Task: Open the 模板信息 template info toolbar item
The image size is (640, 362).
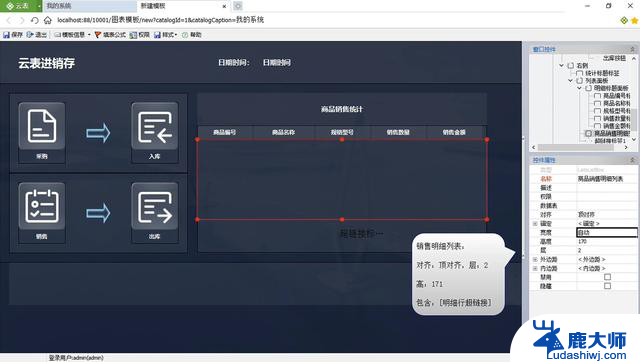Action: click(x=69, y=35)
